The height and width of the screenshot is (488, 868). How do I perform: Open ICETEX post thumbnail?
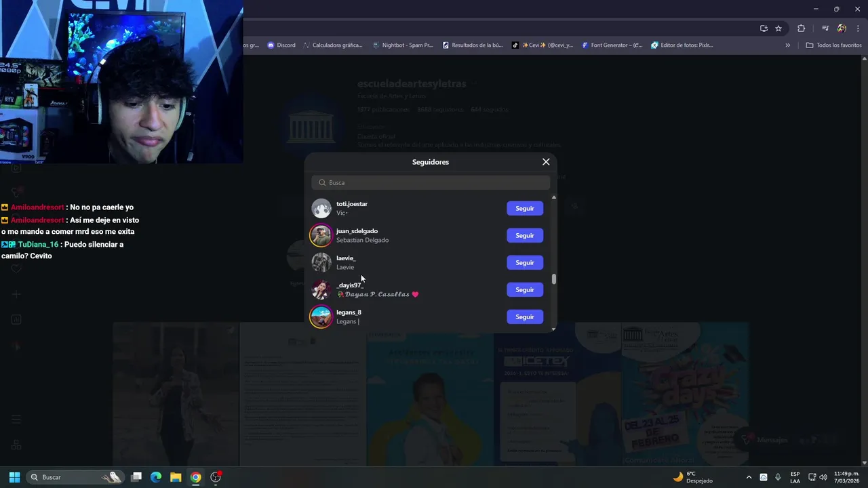pos(557,394)
